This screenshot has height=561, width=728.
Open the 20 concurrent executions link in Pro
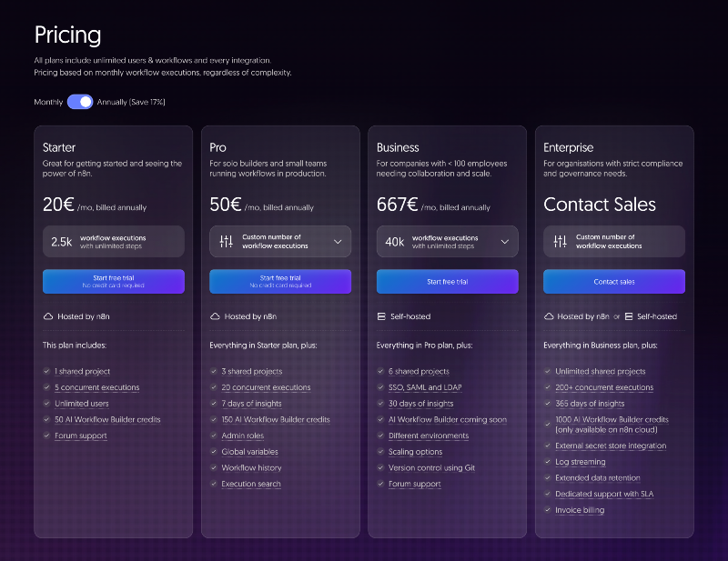click(267, 386)
